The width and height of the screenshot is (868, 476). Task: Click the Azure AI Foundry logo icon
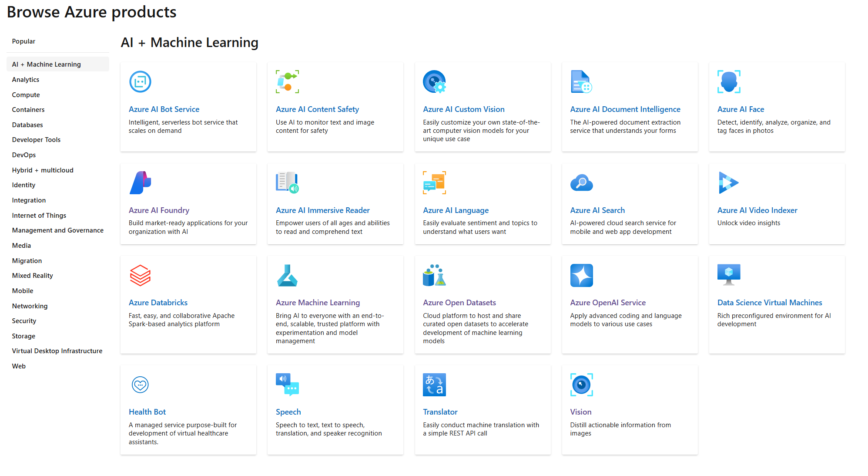tap(140, 183)
